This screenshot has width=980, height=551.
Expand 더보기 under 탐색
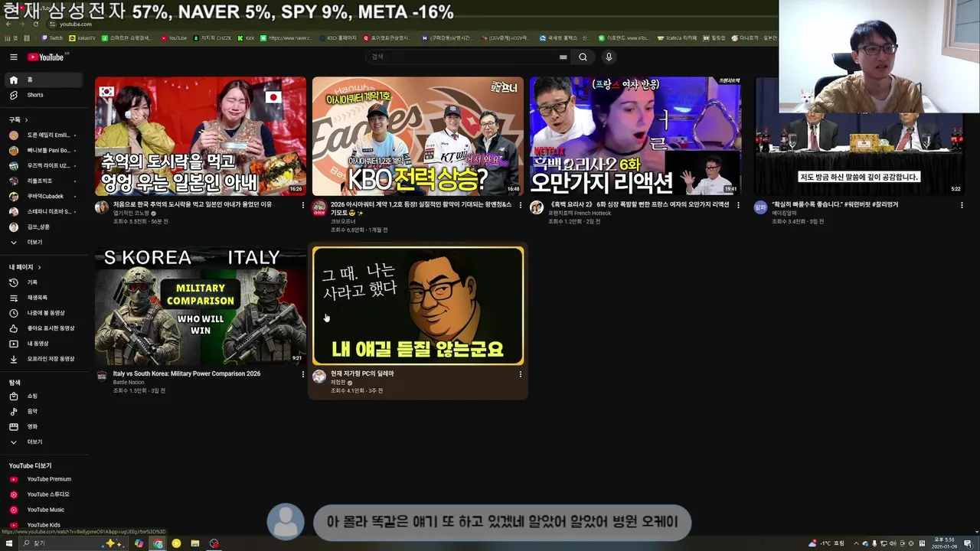pyautogui.click(x=44, y=442)
